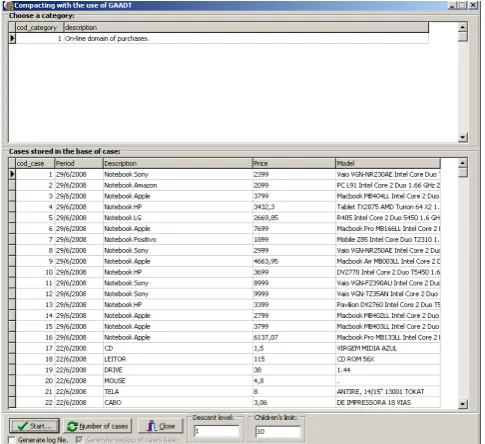Screen dimensions: 485x444
Task: Select model cell 'Pavilion DV2760'
Action: (388, 304)
